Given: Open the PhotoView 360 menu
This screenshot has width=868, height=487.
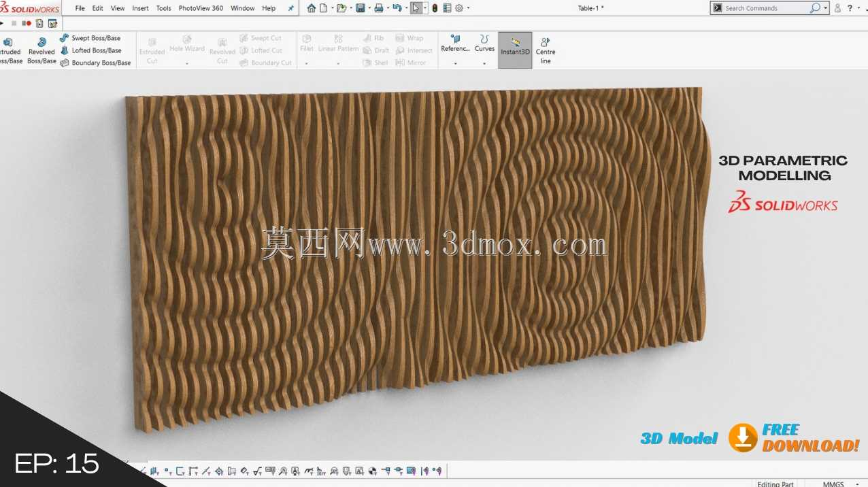Looking at the screenshot, I should pos(201,8).
